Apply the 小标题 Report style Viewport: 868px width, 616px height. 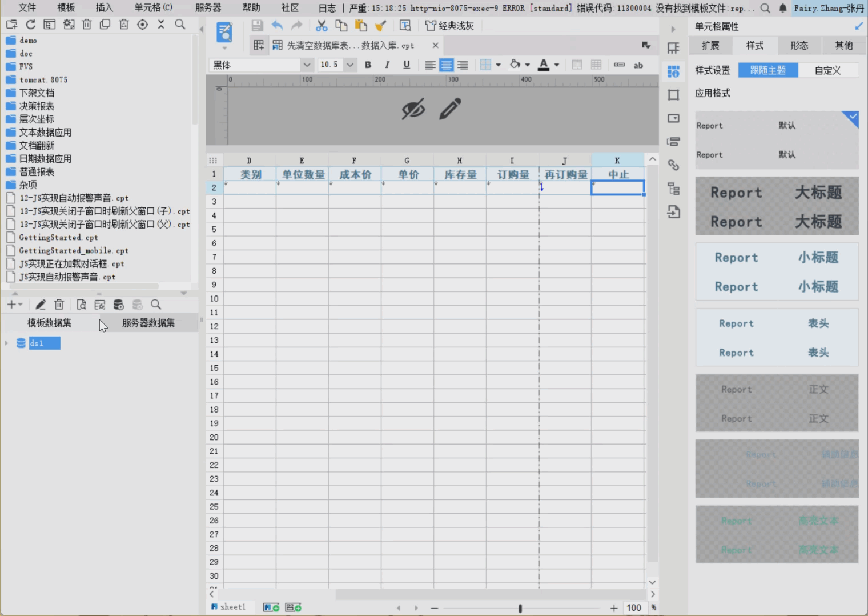point(777,271)
